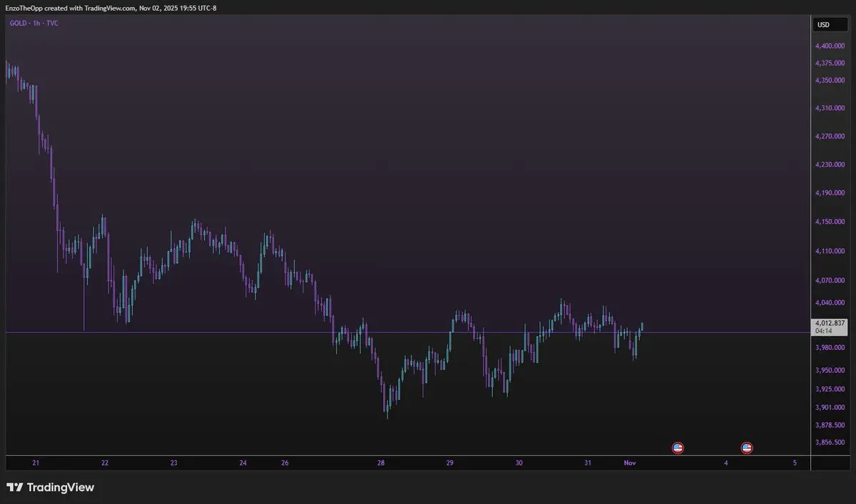The image size is (856, 504).
Task: Select the current price label 4,012.837
Action: click(828, 323)
